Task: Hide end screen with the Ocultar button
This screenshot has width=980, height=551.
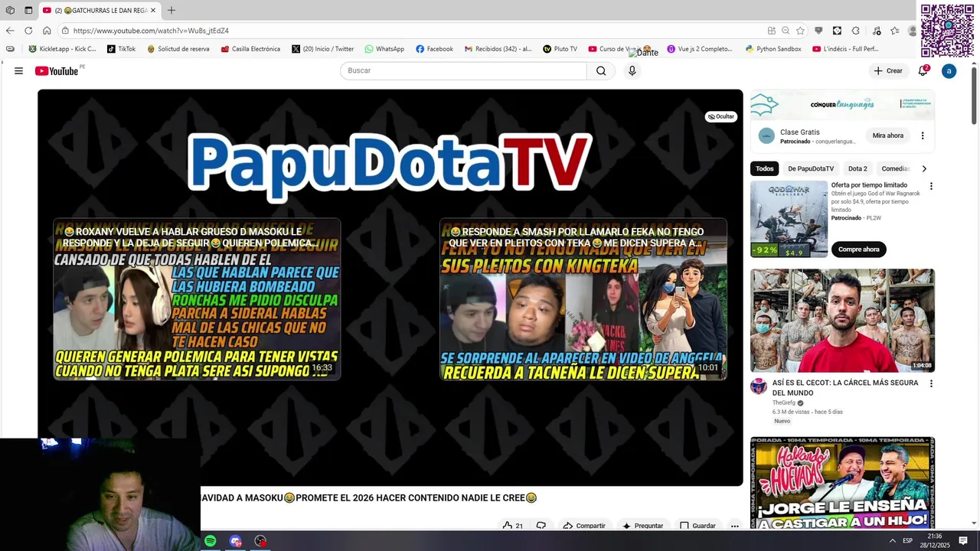Action: pos(721,116)
